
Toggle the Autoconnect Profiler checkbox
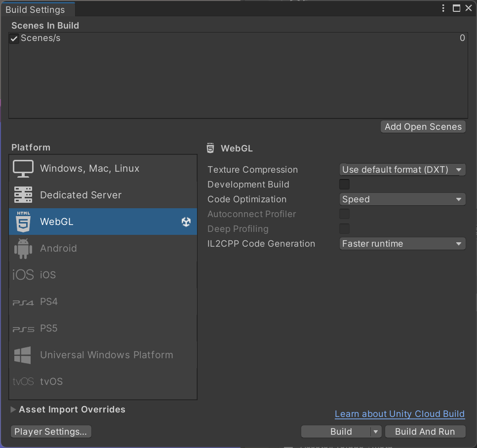[344, 214]
